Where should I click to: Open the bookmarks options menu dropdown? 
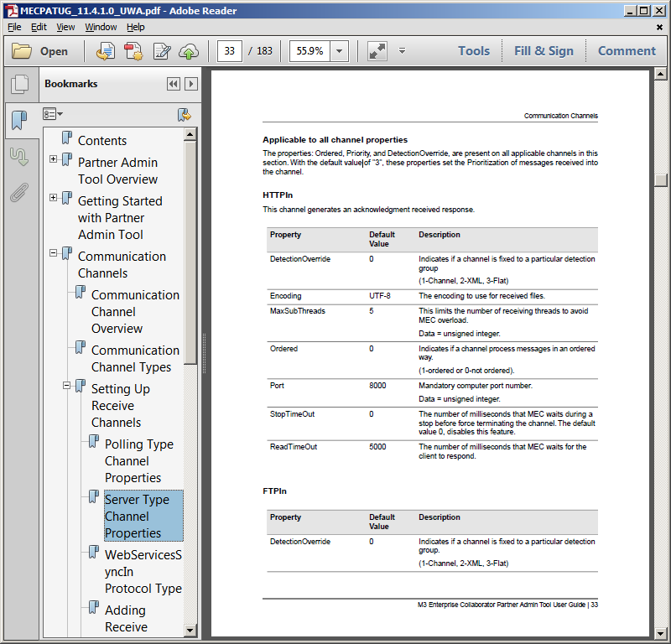click(x=53, y=114)
